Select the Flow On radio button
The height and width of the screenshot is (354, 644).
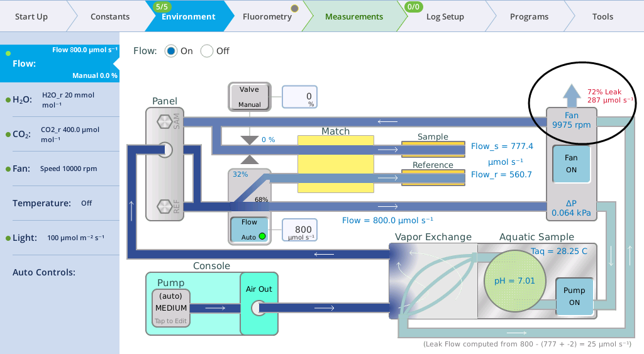[x=171, y=51]
